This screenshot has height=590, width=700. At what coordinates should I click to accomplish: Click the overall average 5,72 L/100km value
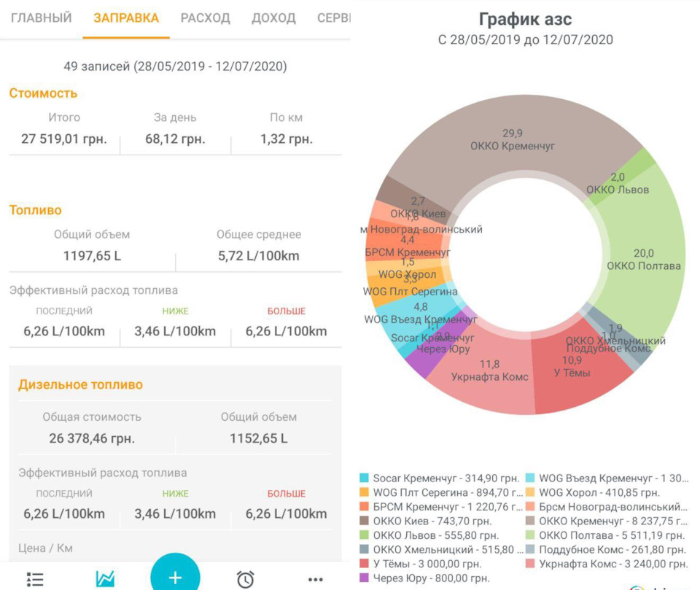[258, 256]
